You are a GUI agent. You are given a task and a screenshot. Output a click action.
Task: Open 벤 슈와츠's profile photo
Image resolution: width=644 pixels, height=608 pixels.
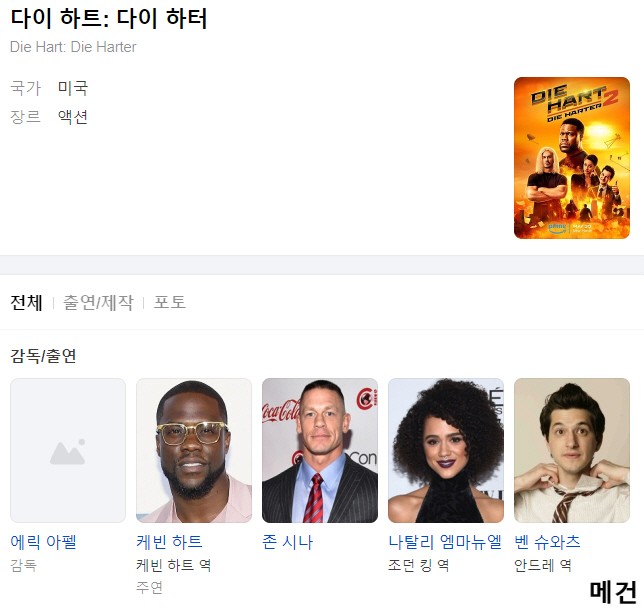pos(572,451)
